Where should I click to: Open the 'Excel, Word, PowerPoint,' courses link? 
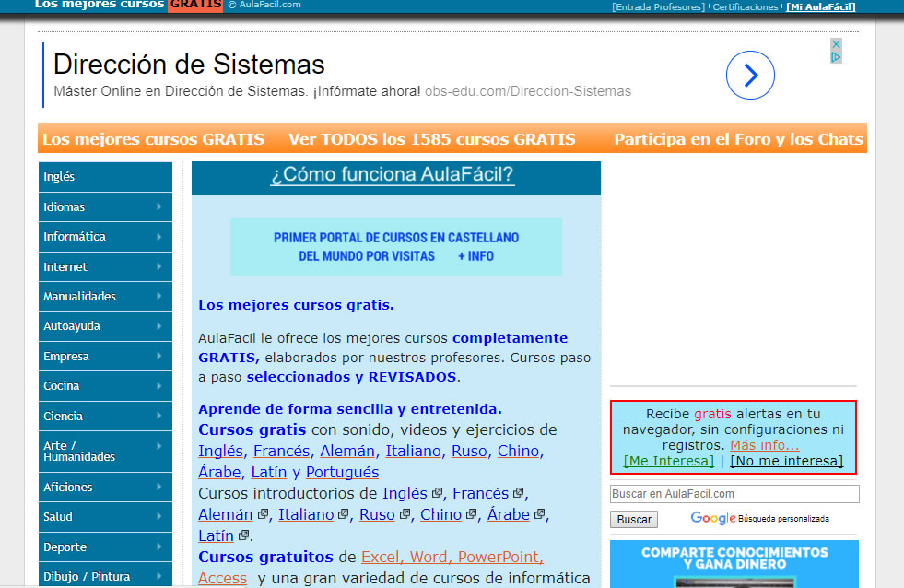point(452,557)
